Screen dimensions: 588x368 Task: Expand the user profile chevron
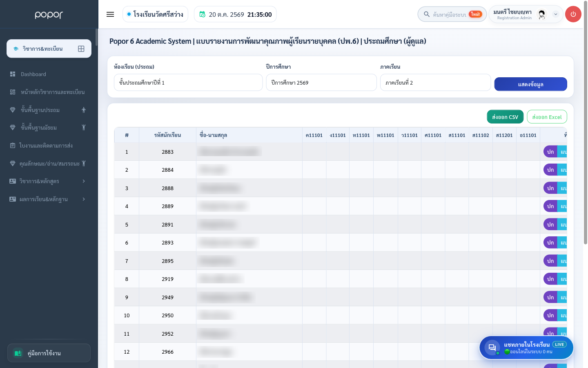click(555, 14)
